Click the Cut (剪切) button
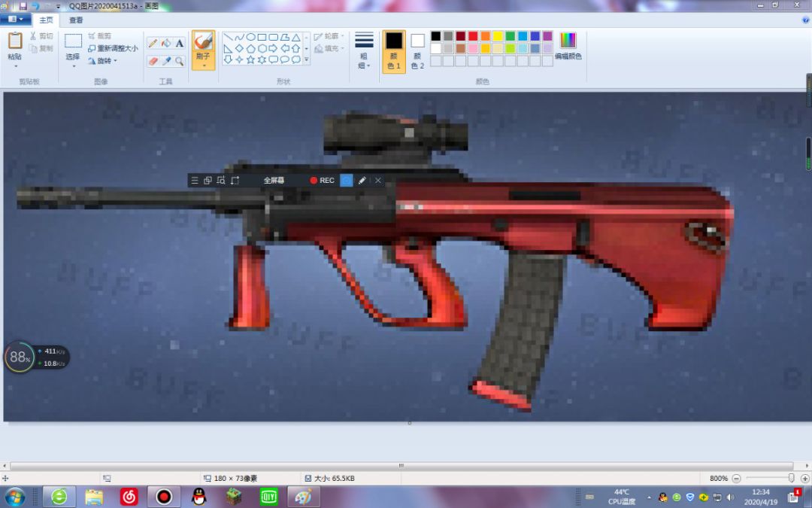 click(41, 36)
